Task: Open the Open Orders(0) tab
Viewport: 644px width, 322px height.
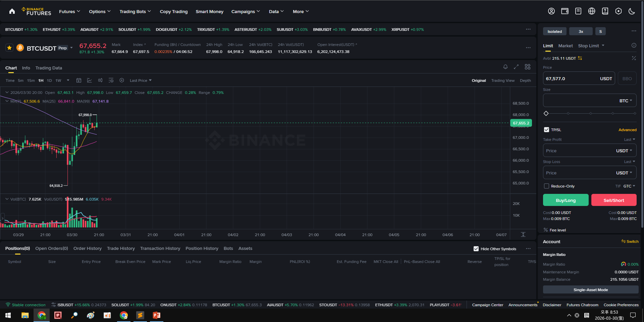Action: (x=51, y=248)
